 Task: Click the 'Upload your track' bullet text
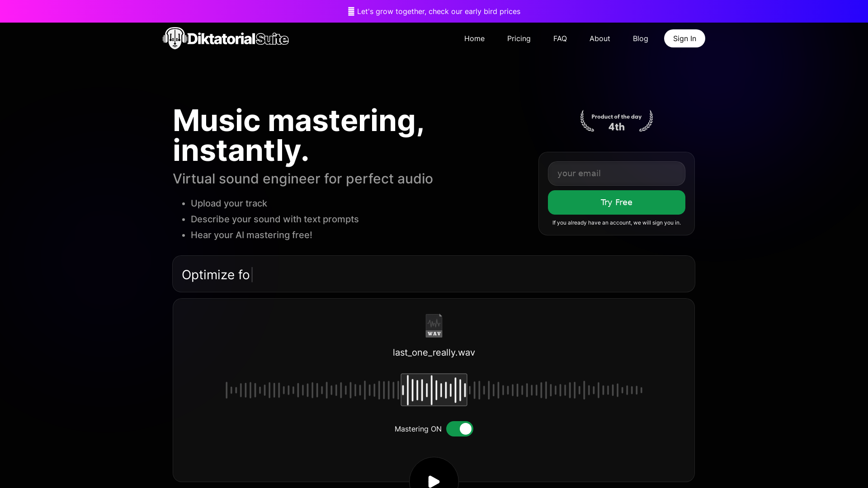point(229,203)
